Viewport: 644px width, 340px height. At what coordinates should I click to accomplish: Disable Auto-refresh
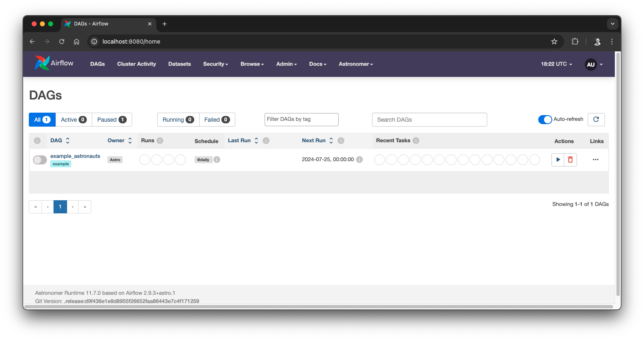pos(545,119)
